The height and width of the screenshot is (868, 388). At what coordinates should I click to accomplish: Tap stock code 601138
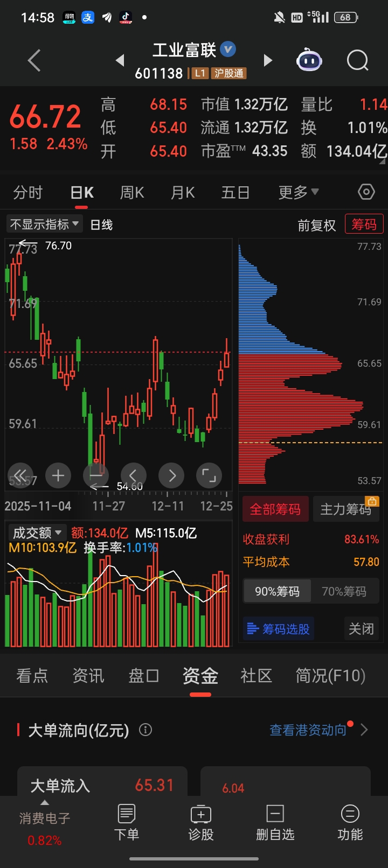[159, 73]
